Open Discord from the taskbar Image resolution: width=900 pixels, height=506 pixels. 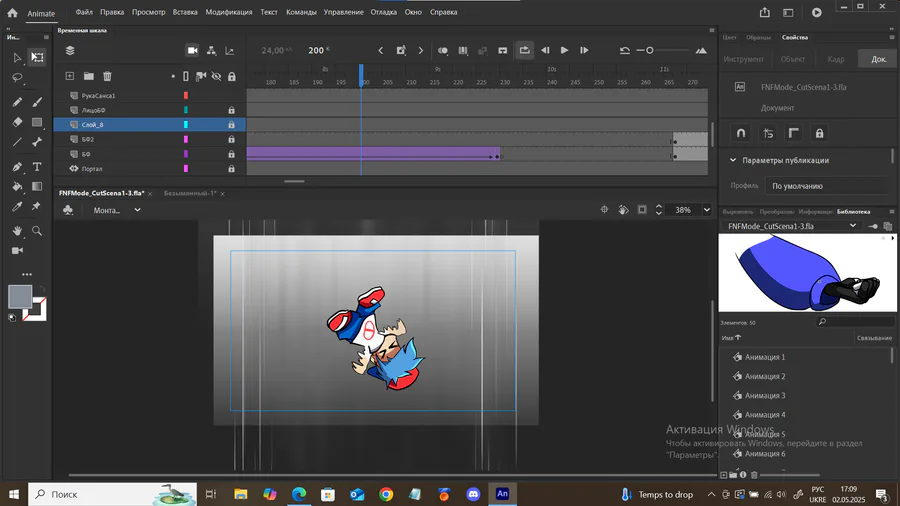point(473,494)
